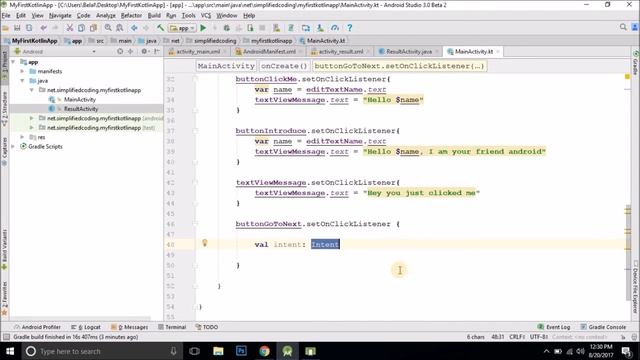Open the AVD Manager icon
The width and height of the screenshot is (640, 360).
pyautogui.click(x=306, y=28)
